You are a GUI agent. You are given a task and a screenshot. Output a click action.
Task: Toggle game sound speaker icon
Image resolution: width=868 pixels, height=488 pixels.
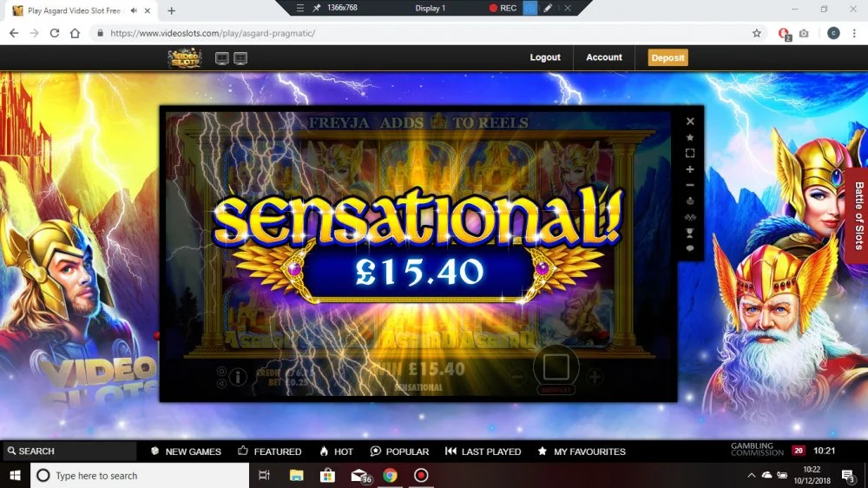[221, 383]
